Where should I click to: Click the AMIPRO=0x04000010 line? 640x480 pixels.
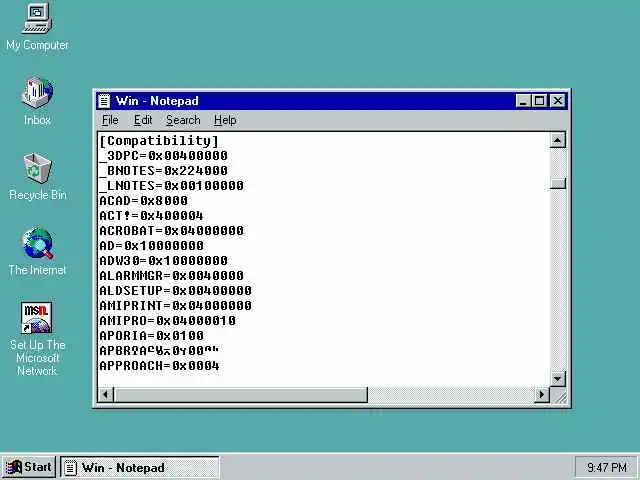[167, 320]
